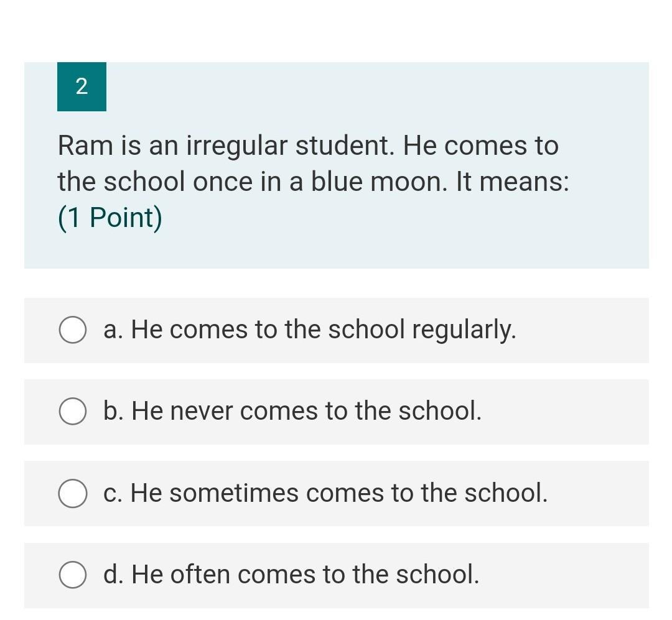Click the teal question number 2 badge
Image resolution: width=672 pixels, height=620 pixels.
click(x=82, y=87)
